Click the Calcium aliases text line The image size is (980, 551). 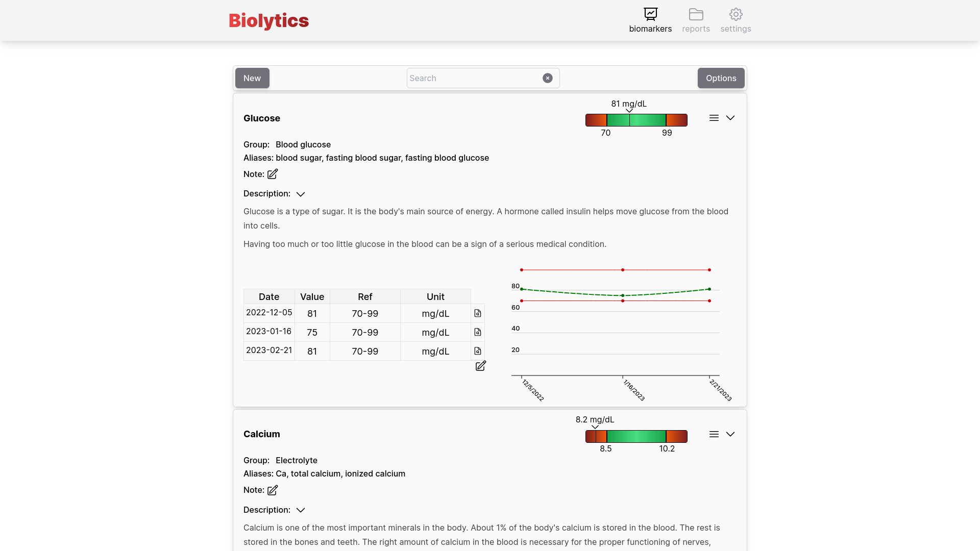[324, 474]
